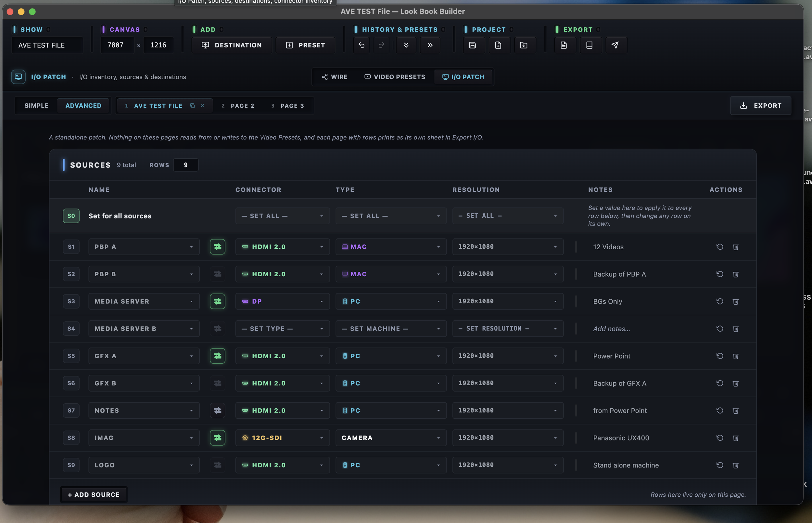Click the save project disk icon
This screenshot has width=812, height=523.
pos(472,45)
